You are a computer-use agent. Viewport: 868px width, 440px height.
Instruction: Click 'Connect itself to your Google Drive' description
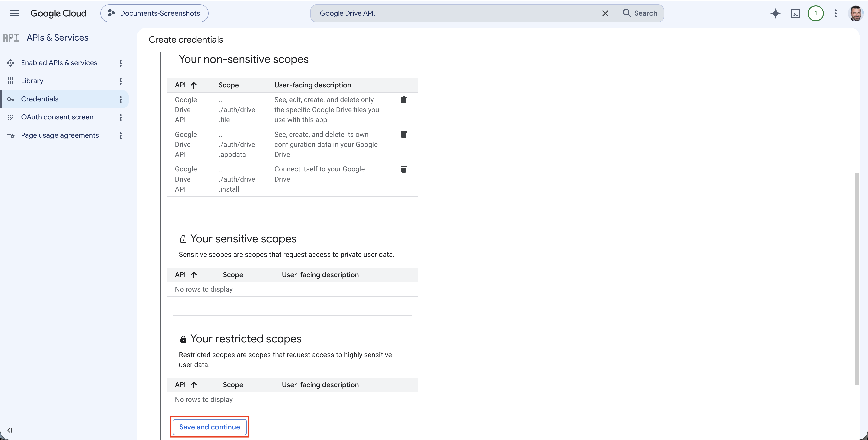coord(319,174)
